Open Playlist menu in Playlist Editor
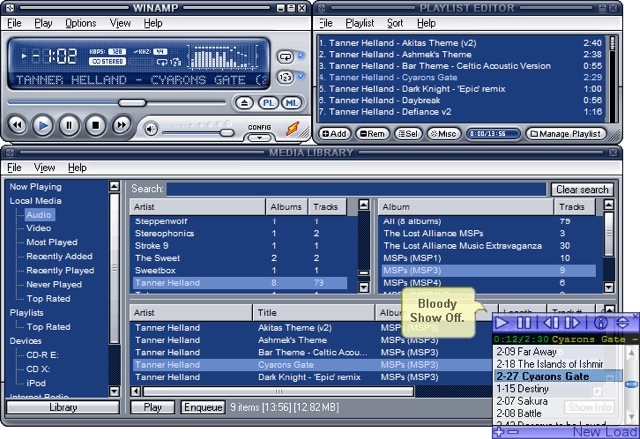Viewport: 640px width, 439px height. click(x=360, y=24)
